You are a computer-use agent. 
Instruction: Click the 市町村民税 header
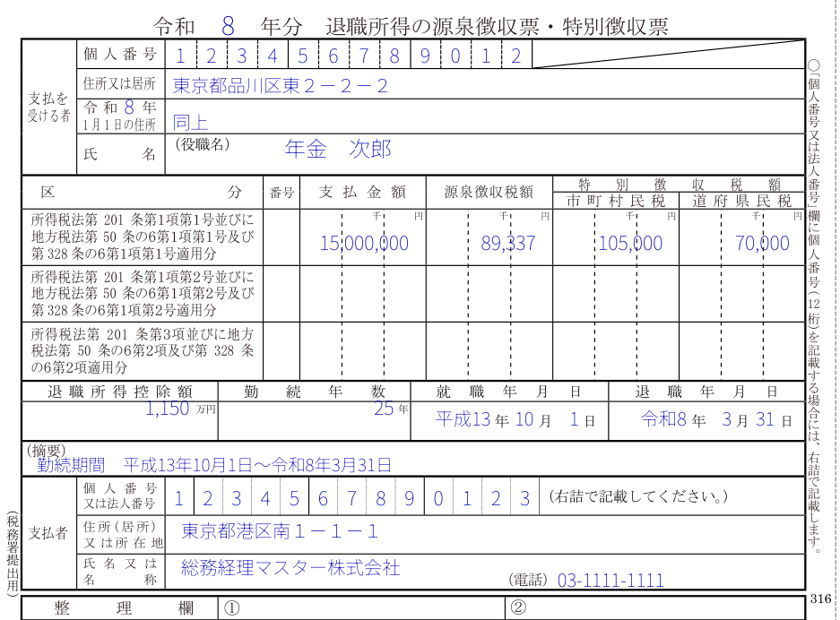(x=616, y=201)
